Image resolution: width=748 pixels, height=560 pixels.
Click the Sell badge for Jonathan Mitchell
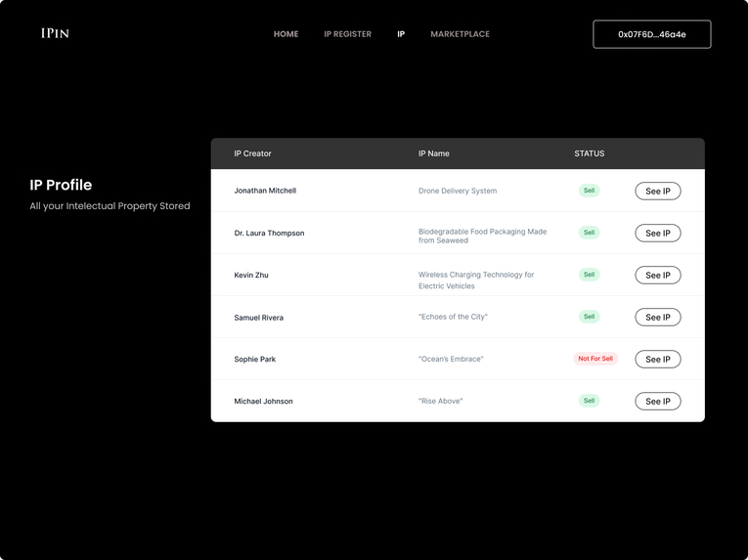coord(590,191)
